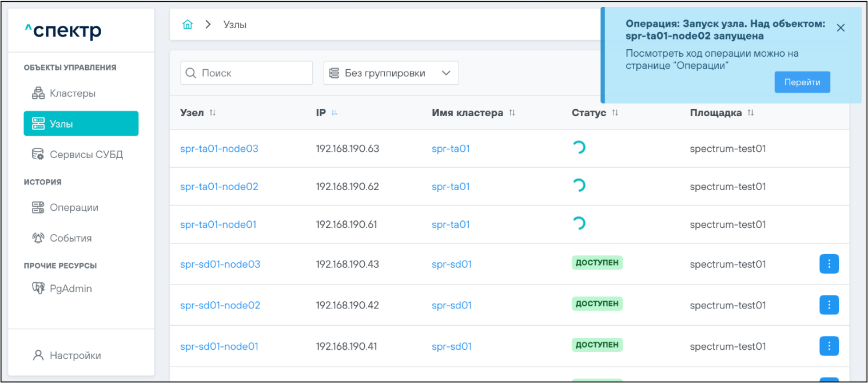The width and height of the screenshot is (868, 383).
Task: Open spr-sd01 cluster link for spr-sd01-node02
Action: (x=451, y=305)
